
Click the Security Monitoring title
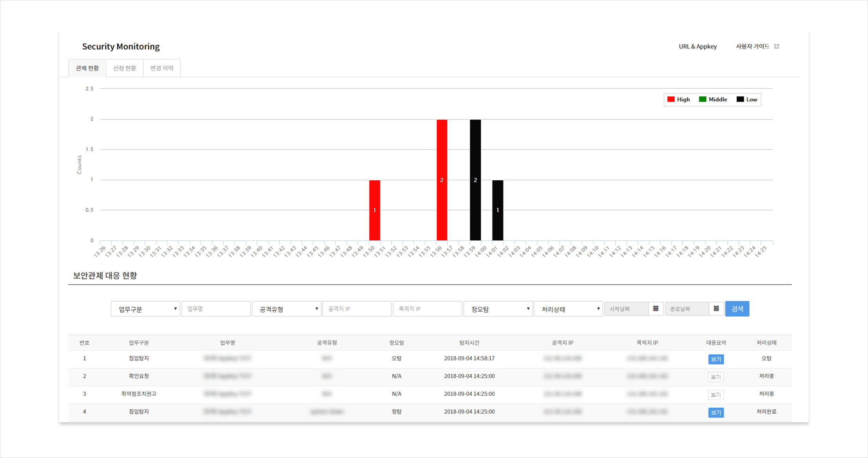[x=121, y=46]
